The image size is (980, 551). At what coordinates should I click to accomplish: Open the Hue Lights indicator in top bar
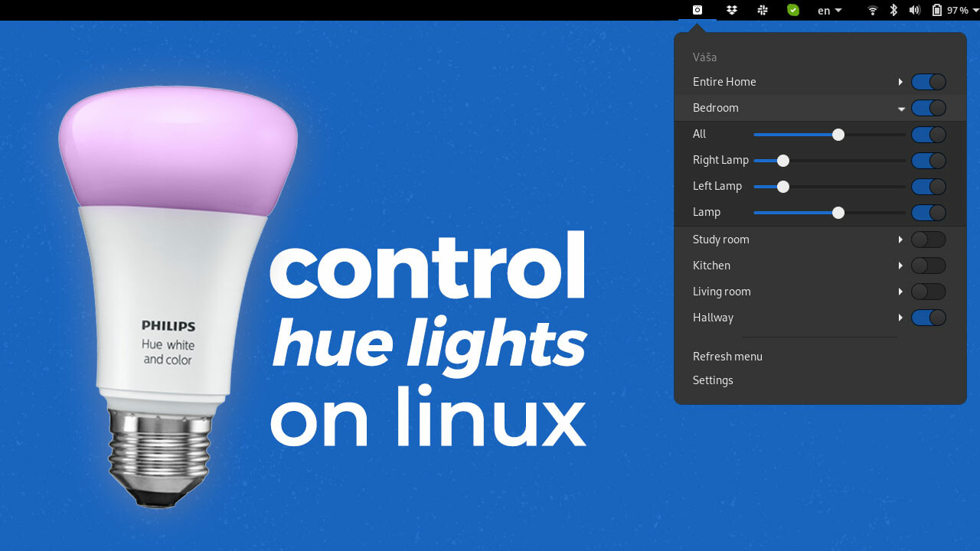coord(697,10)
